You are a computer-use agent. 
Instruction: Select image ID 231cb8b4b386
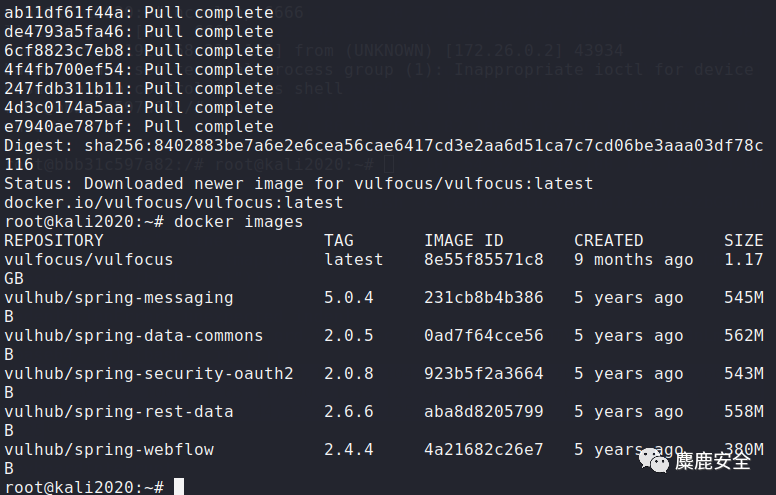click(x=484, y=297)
